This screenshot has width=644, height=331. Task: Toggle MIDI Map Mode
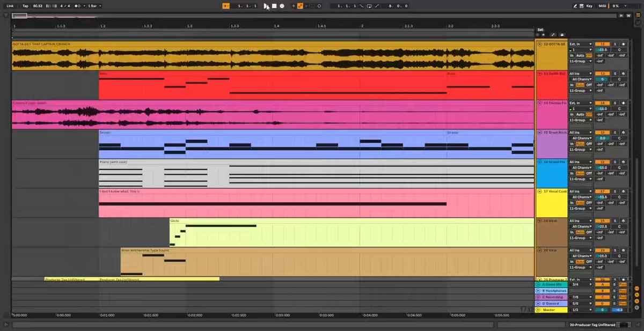coord(603,6)
